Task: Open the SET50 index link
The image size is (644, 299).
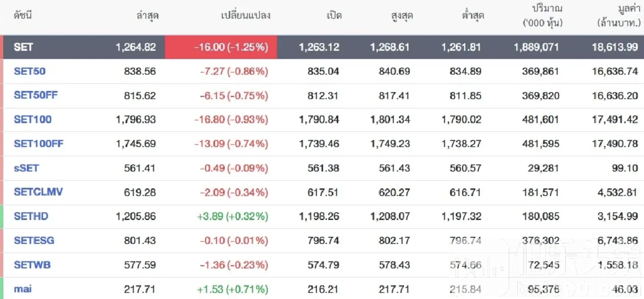Action: [x=29, y=71]
